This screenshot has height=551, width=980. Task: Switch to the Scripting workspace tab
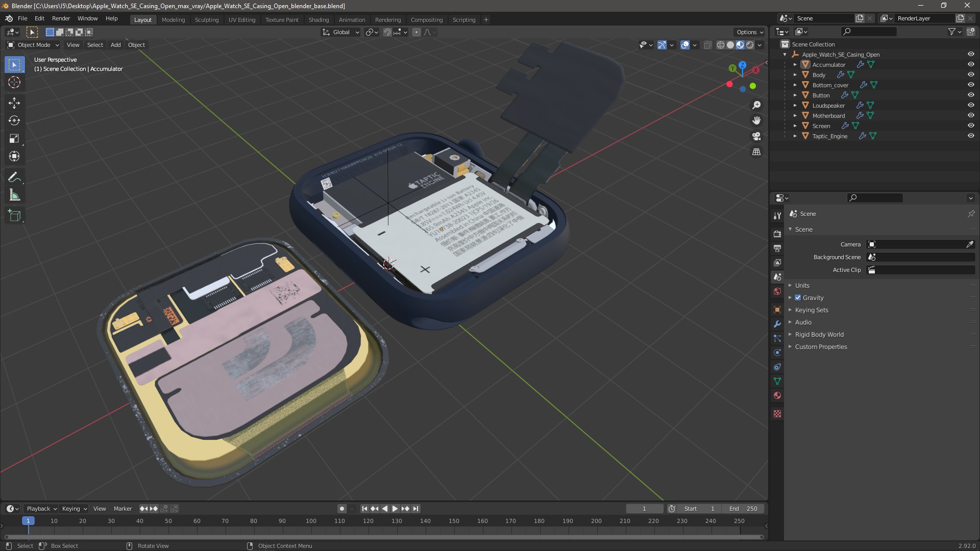[463, 20]
